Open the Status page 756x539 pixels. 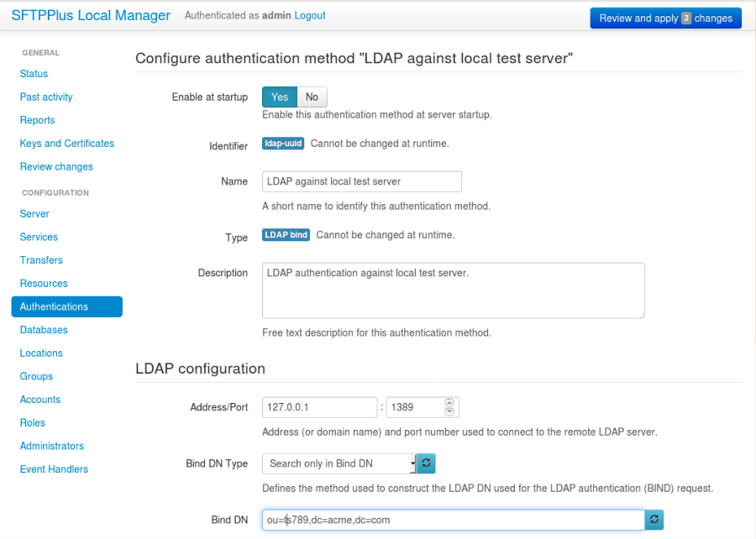click(33, 73)
